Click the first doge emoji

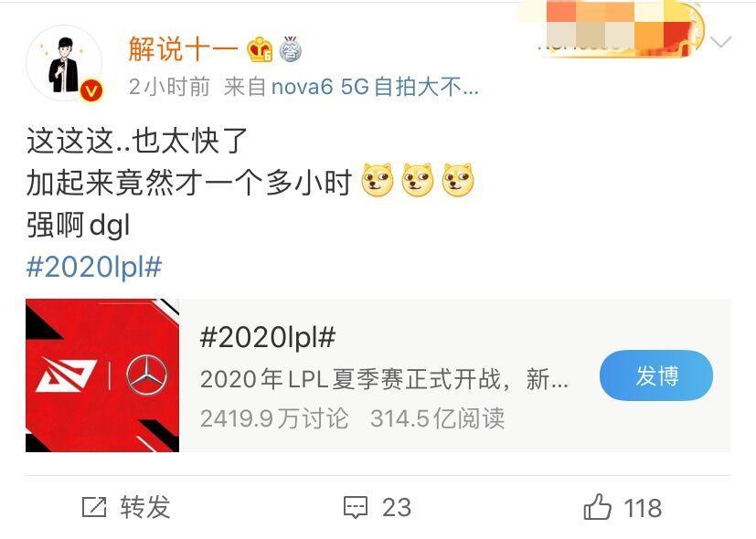point(378,181)
